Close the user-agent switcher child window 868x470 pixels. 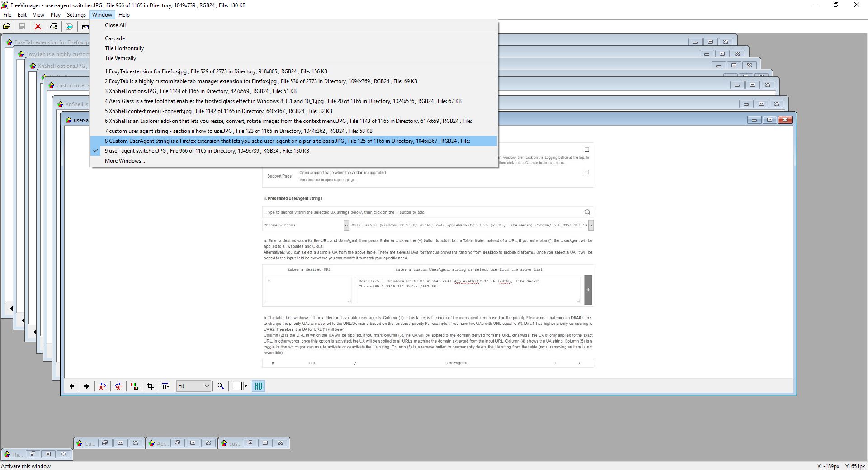coord(785,120)
